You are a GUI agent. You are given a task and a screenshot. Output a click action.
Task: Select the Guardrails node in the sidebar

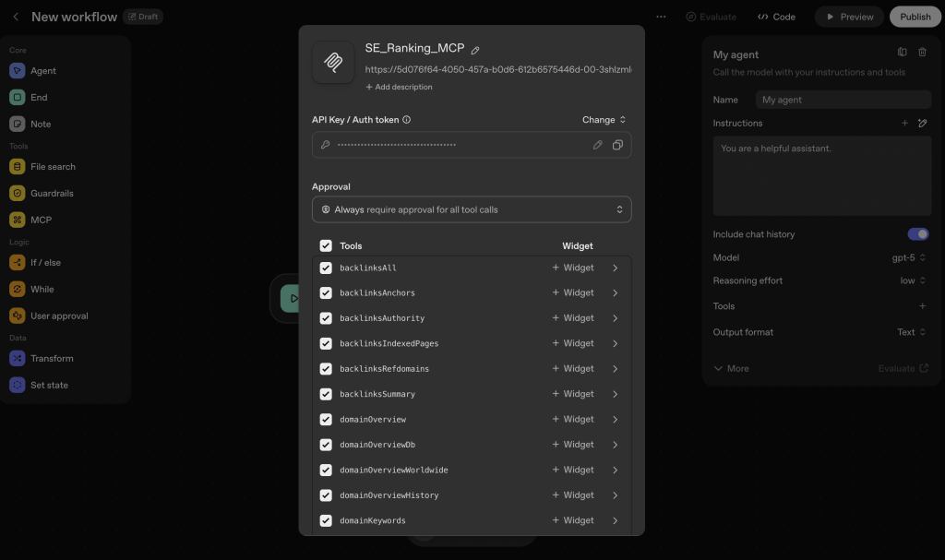coord(52,193)
